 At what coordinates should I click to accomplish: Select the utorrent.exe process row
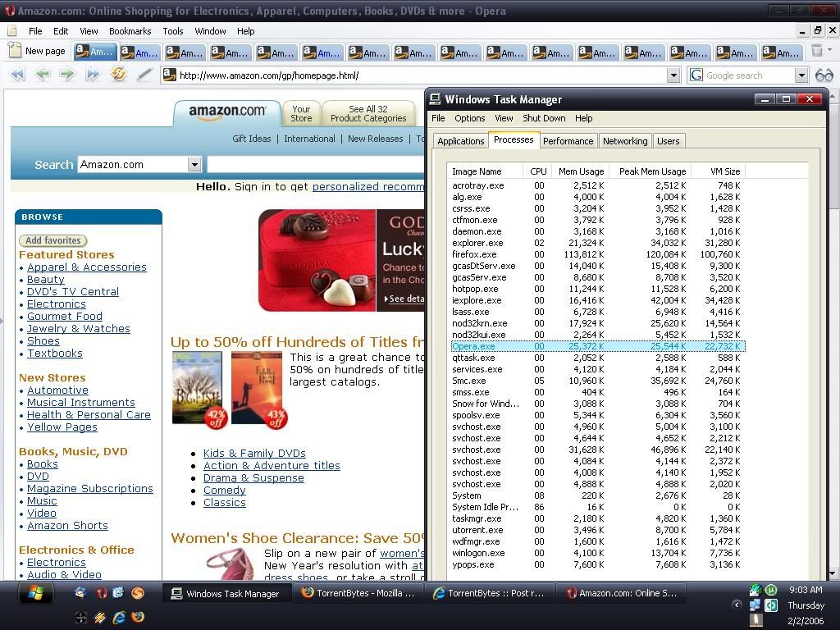point(598,530)
